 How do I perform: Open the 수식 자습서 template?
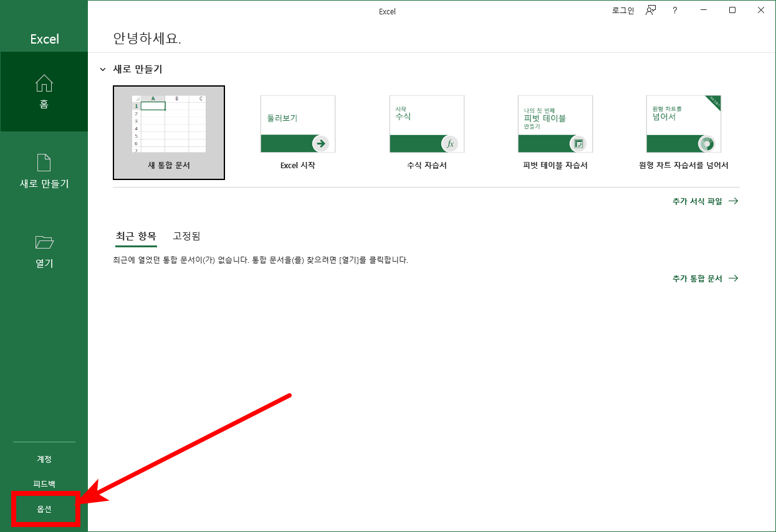[427, 133]
